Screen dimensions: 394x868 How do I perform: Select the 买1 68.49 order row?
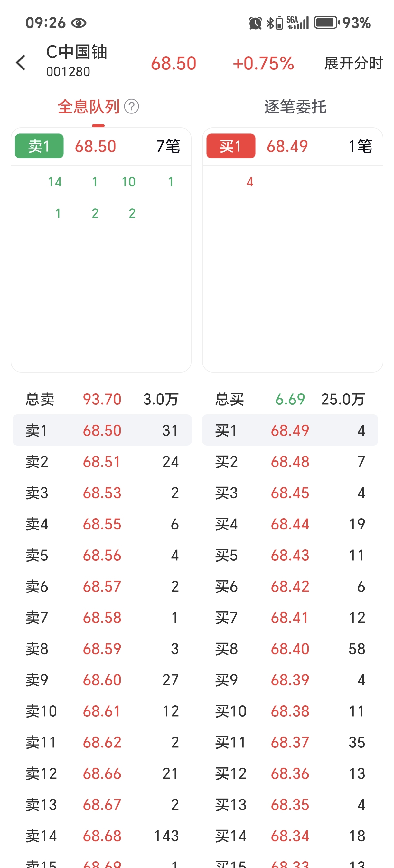coord(290,430)
